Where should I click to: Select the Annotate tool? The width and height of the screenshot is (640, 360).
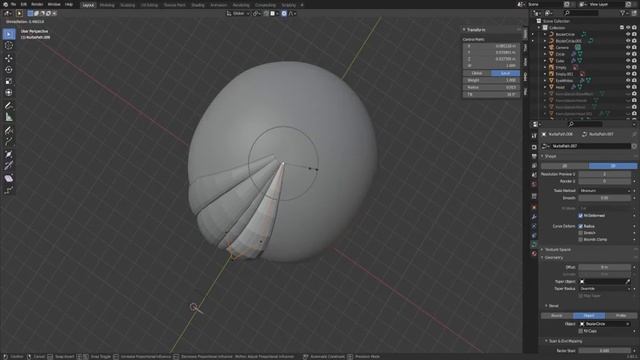pyautogui.click(x=9, y=105)
